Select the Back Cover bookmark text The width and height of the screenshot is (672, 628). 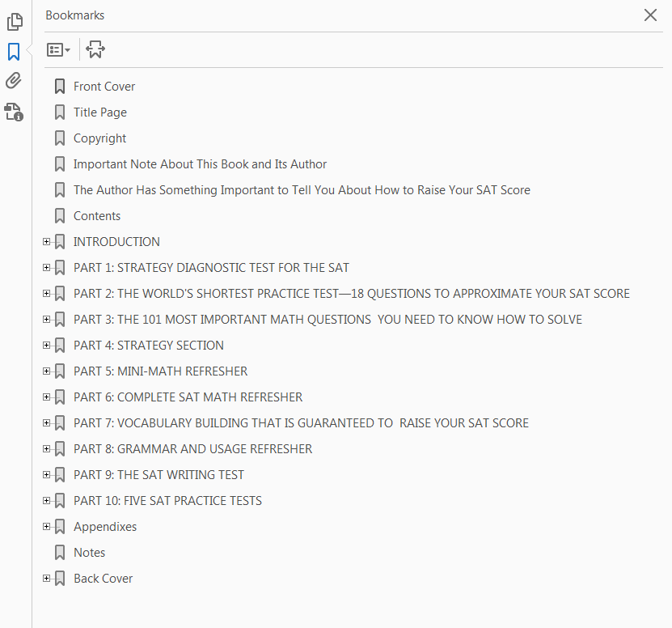(103, 579)
